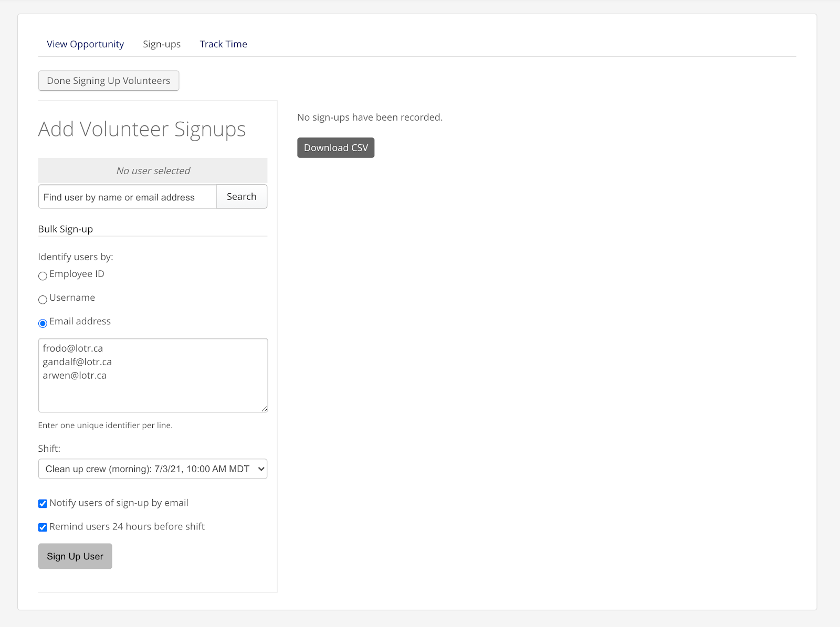Click Done Signing Up Volunteers button

(109, 81)
